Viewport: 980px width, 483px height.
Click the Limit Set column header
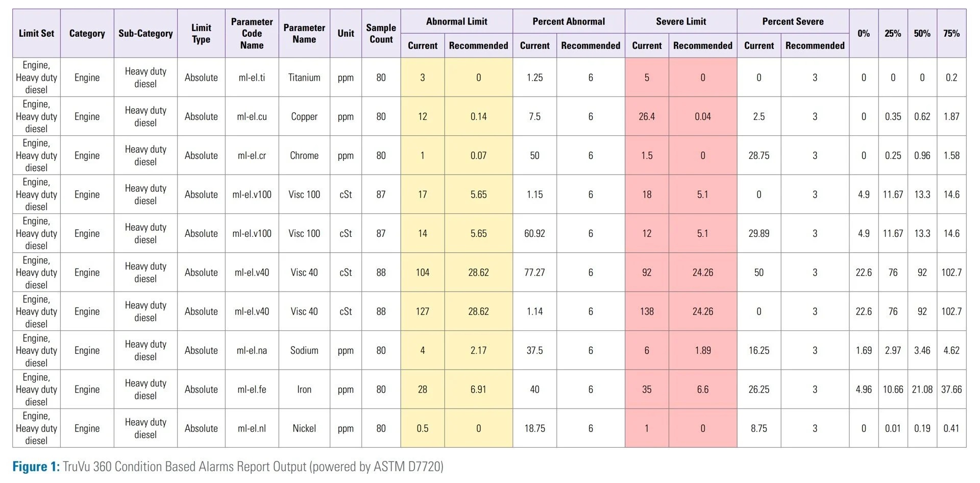pyautogui.click(x=36, y=33)
